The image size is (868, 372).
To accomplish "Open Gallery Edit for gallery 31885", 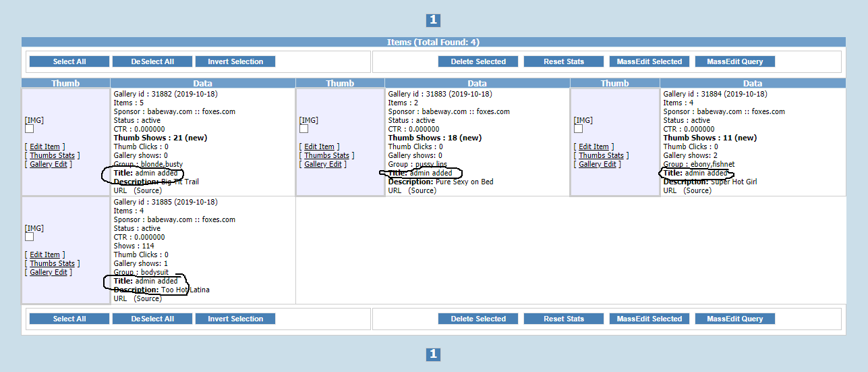I will [49, 272].
